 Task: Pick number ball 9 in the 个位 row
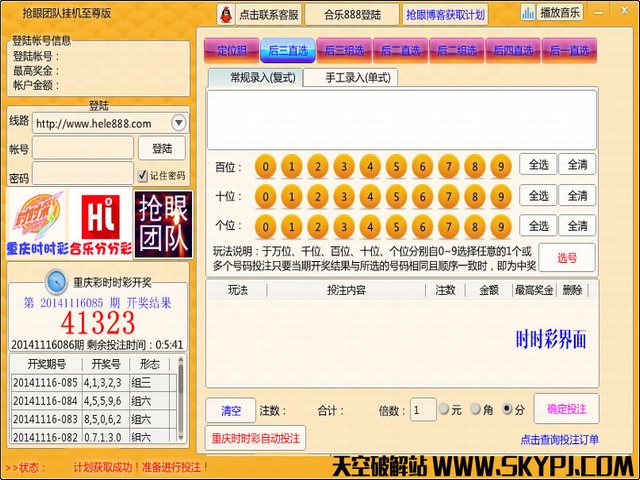[501, 225]
